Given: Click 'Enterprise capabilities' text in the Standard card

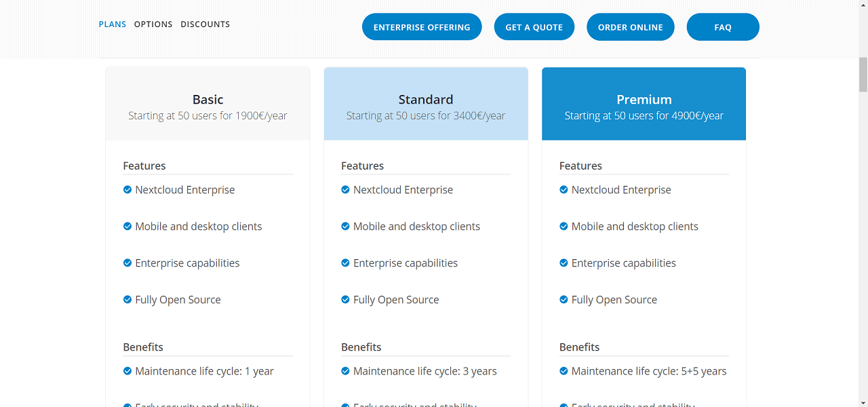Looking at the screenshot, I should click(x=406, y=263).
